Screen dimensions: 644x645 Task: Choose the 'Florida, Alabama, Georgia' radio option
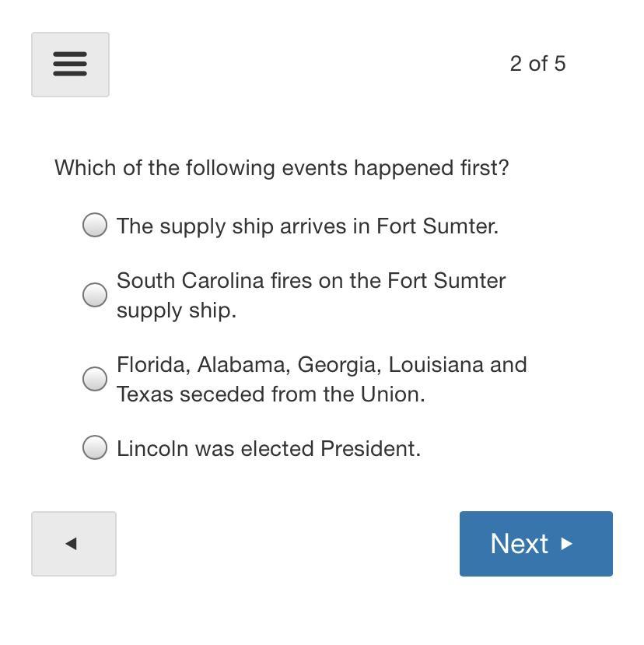pos(95,379)
